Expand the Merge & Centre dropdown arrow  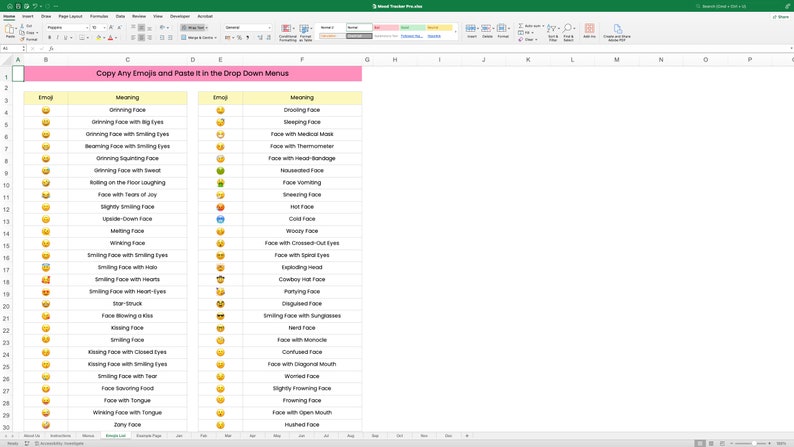[216, 37]
